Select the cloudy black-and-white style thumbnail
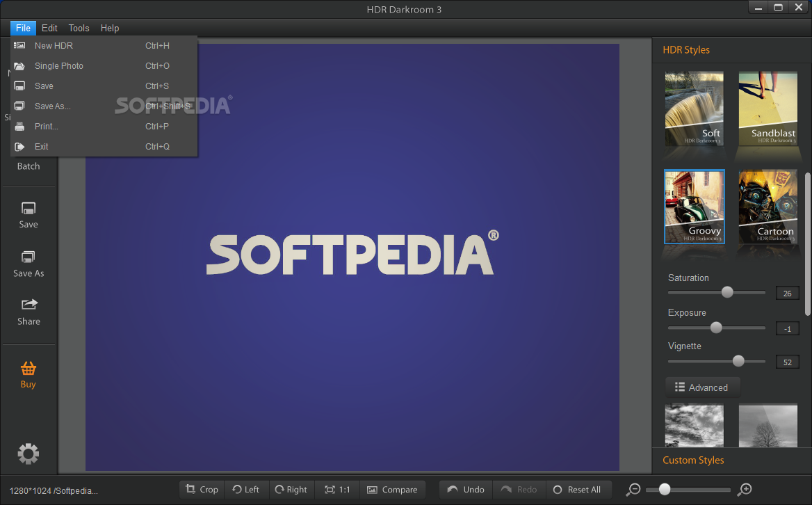 tap(695, 426)
